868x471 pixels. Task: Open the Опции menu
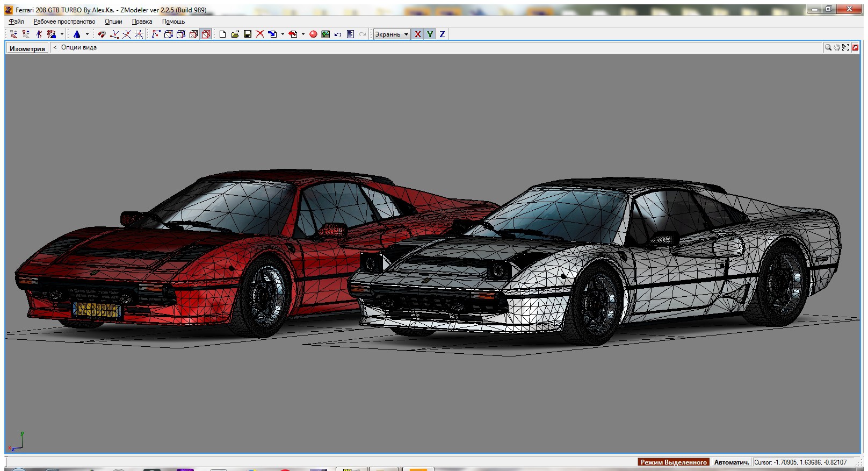tap(113, 22)
